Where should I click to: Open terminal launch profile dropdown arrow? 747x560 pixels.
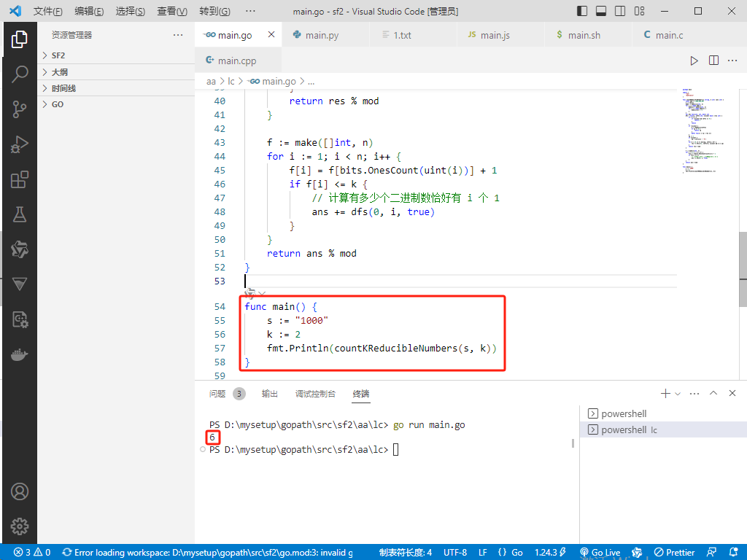[678, 394]
